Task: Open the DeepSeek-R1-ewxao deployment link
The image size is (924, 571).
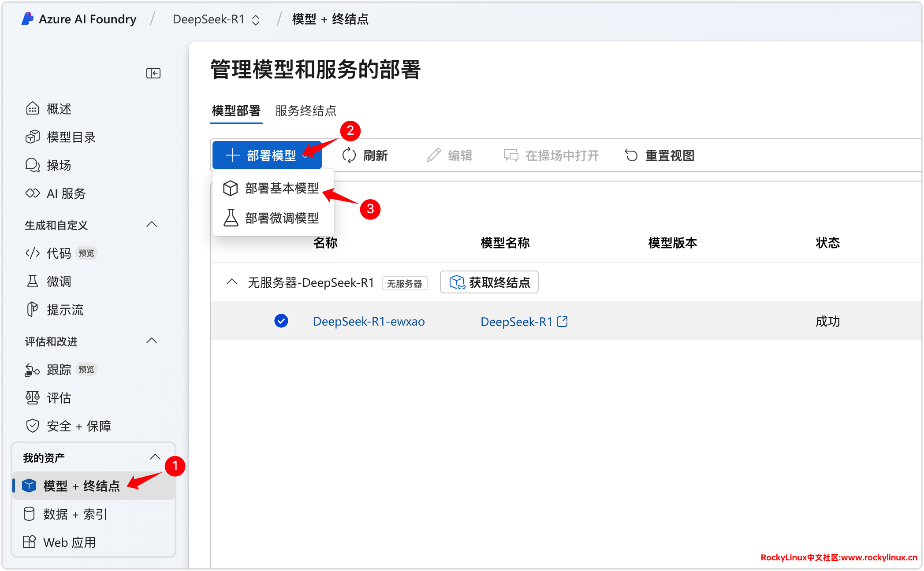Action: [x=369, y=322]
